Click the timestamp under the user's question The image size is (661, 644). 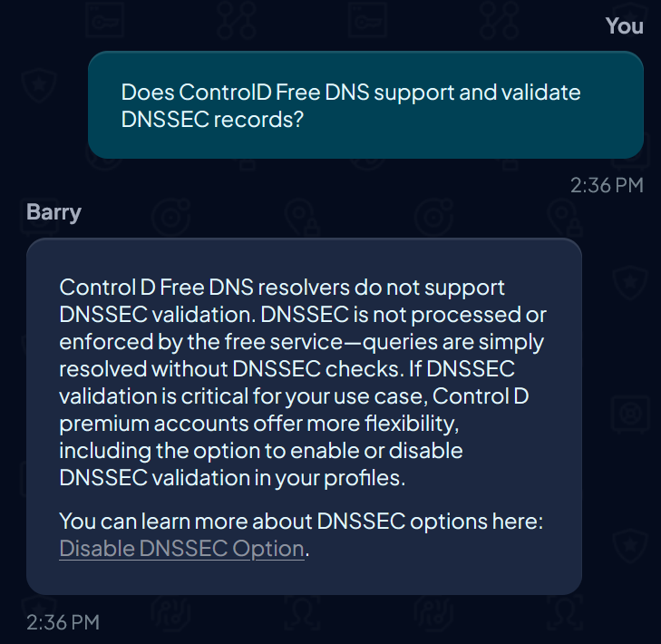tap(607, 185)
